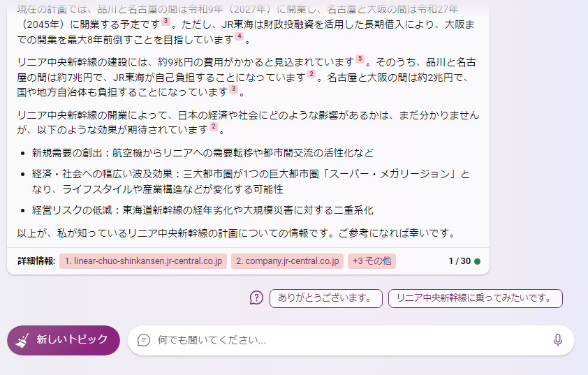Click citation 3 after 開業する予定です

click(x=166, y=21)
